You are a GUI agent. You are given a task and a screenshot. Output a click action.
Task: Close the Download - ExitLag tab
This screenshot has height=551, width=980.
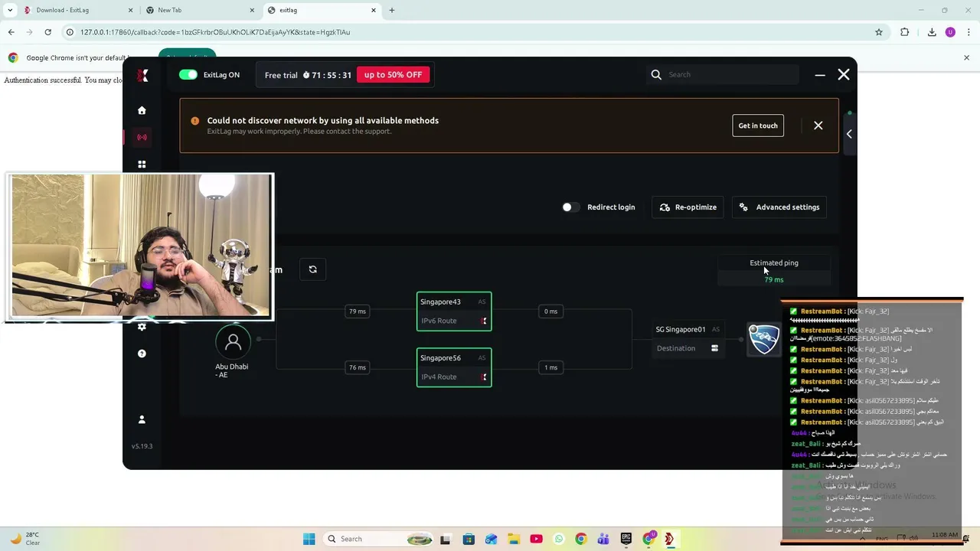coord(130,10)
